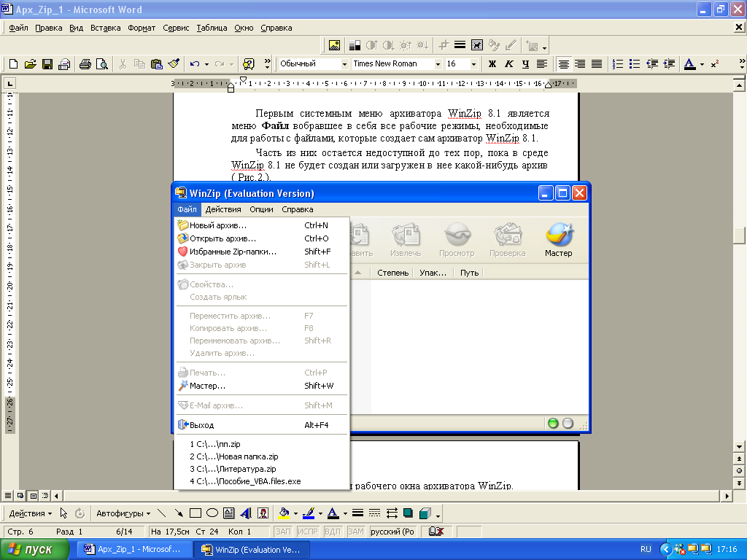Image resolution: width=747 pixels, height=560 pixels.
Task: Open Print Preview in the Word toolbar
Action: pos(101,64)
